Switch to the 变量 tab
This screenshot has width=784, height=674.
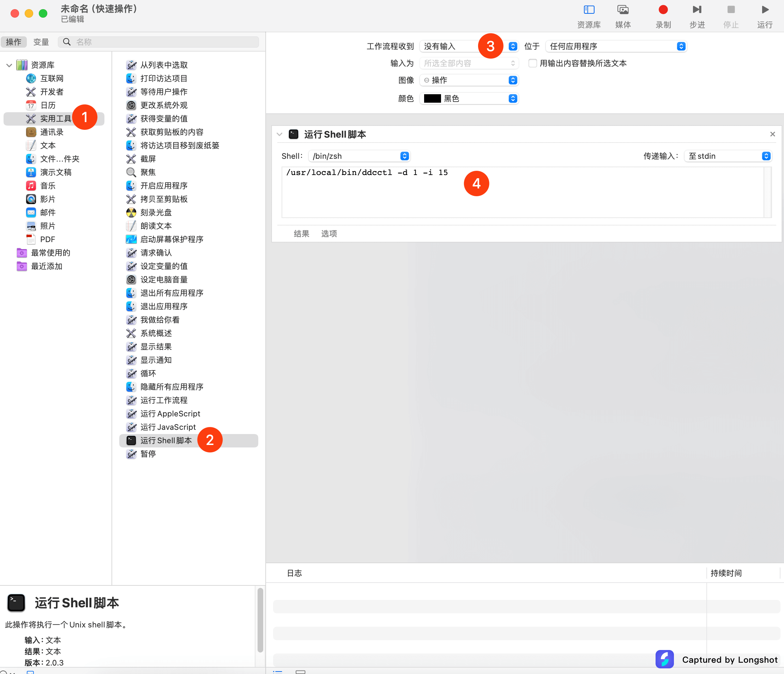point(41,42)
